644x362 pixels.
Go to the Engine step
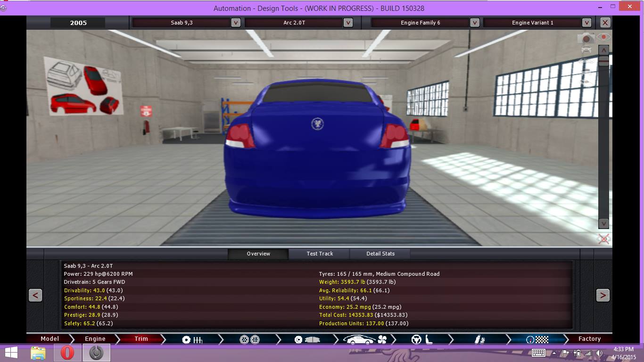coord(95,339)
